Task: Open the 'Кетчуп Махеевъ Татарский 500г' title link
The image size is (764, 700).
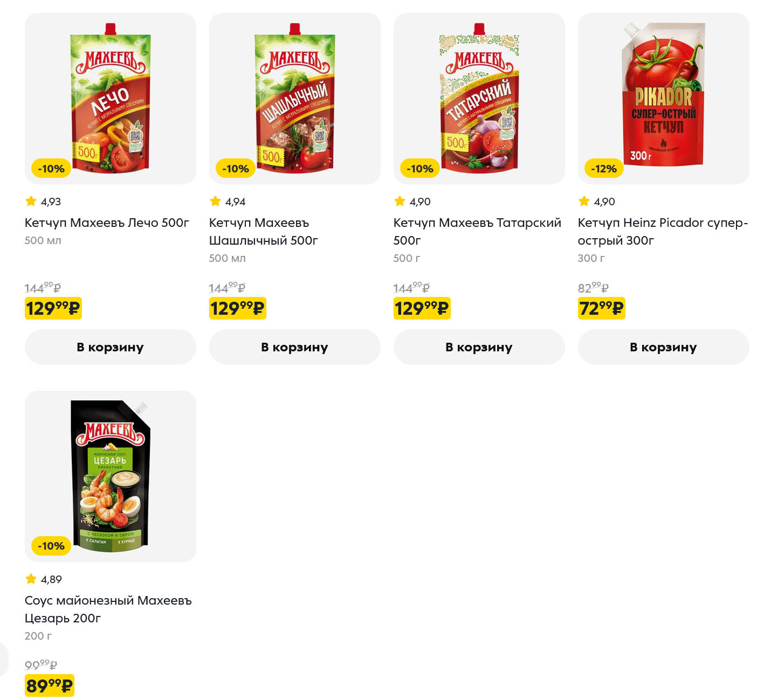Action: click(477, 231)
